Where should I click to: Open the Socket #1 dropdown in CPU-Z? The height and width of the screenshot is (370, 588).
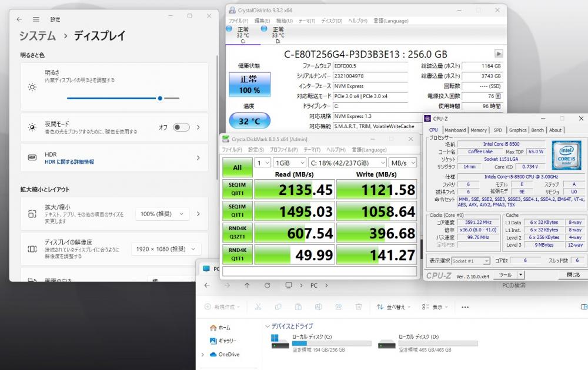click(471, 261)
